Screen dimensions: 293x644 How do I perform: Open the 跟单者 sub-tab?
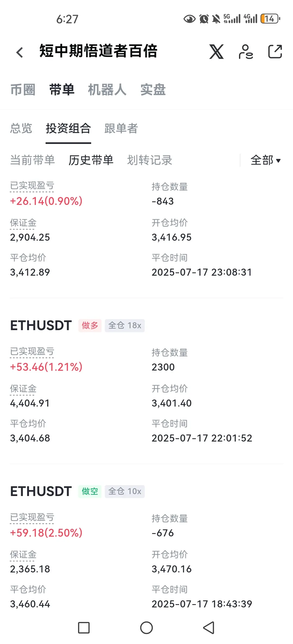click(x=121, y=128)
